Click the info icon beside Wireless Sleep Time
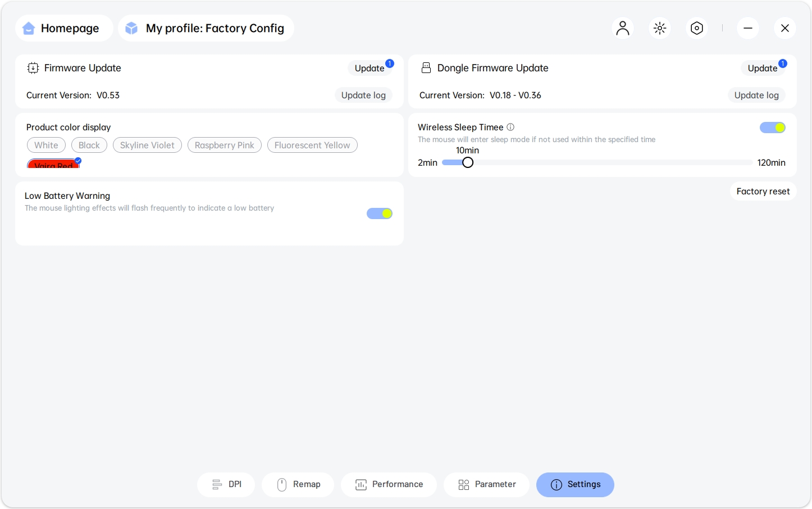Screen dimensions: 812x509 click(x=510, y=127)
